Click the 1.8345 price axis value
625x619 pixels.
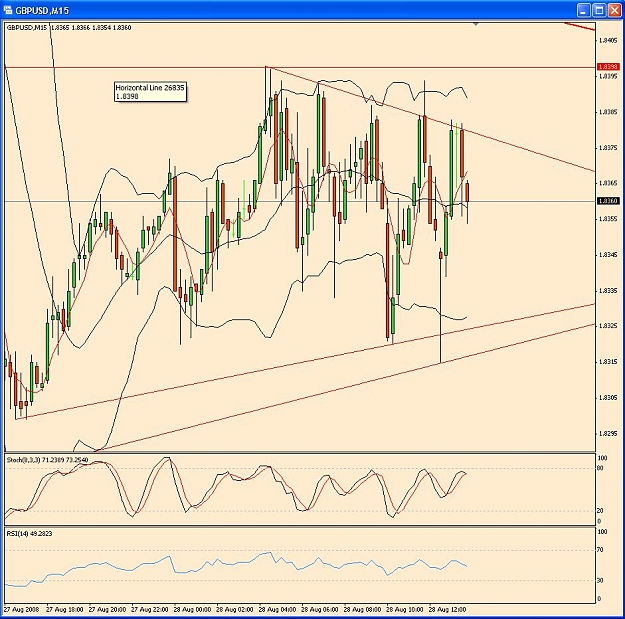[x=608, y=254]
